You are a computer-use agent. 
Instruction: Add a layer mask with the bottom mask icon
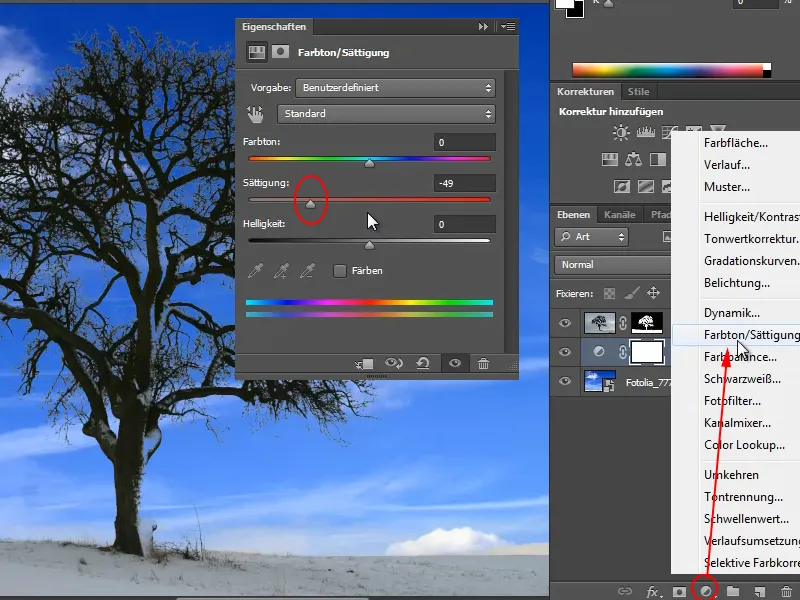point(679,592)
